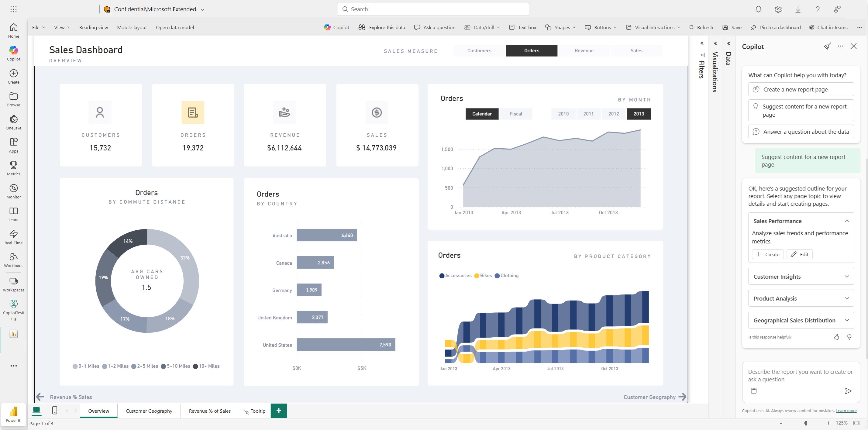Select the Revenue sales measure

pyautogui.click(x=584, y=50)
